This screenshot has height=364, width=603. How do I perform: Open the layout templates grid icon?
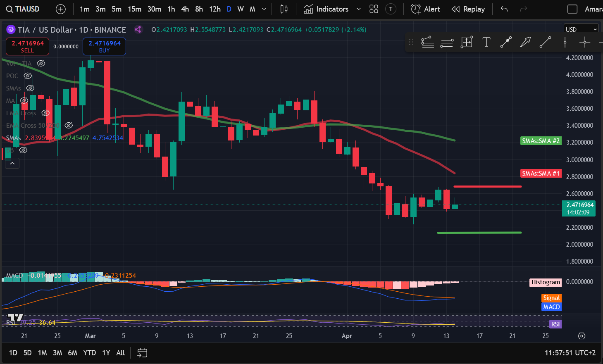pyautogui.click(x=374, y=9)
